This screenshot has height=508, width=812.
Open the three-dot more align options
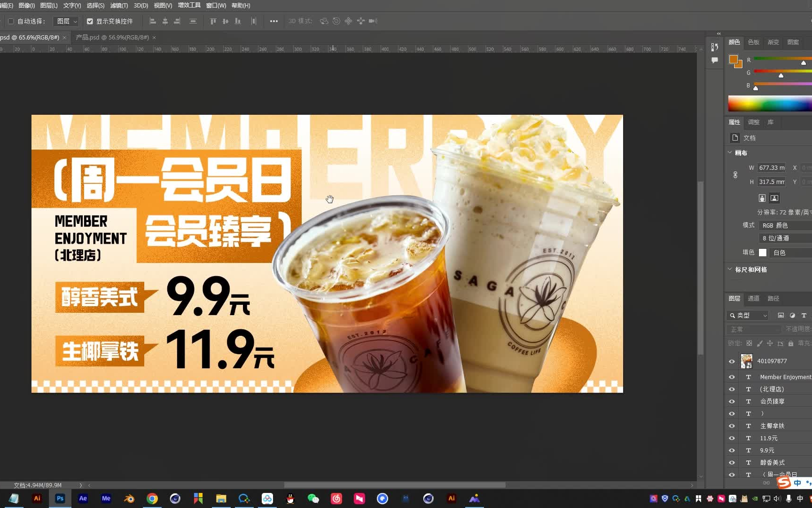(x=274, y=21)
